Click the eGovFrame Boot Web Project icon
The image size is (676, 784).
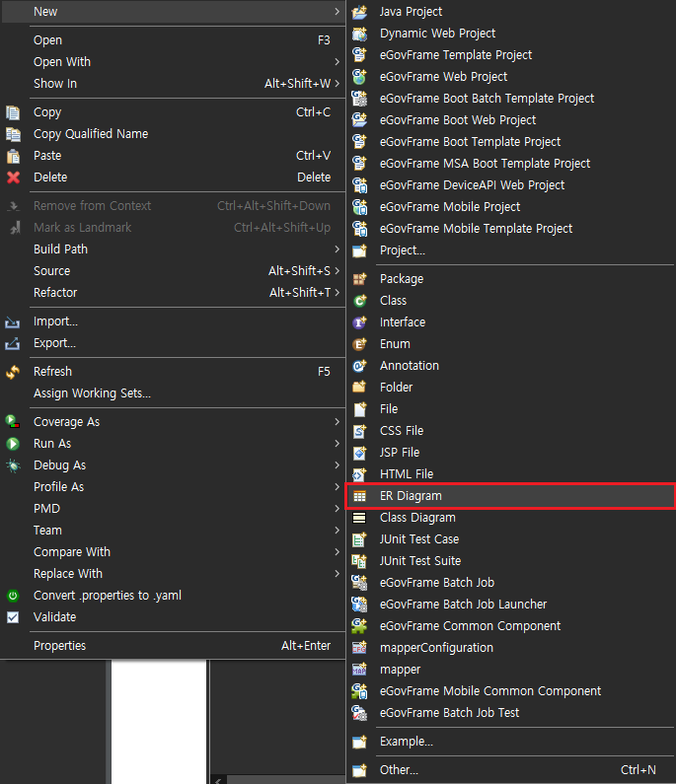[x=359, y=120]
